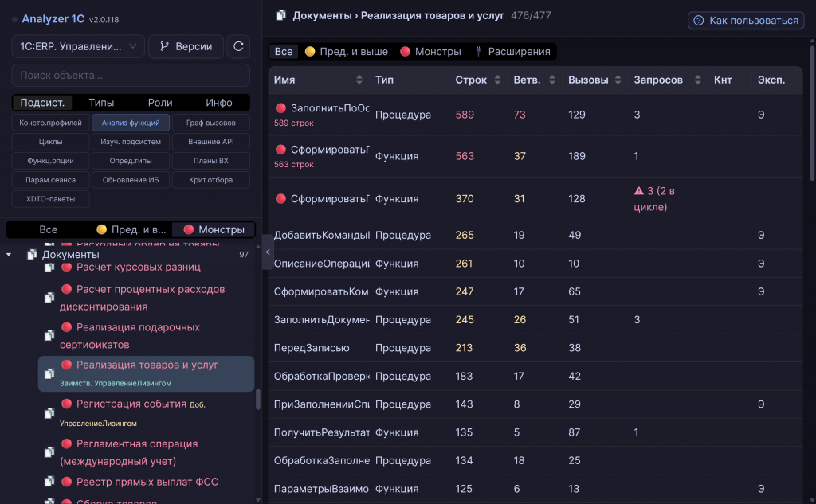Sort the Запросов column using sort arrows
The image size is (816, 504).
coord(698,80)
